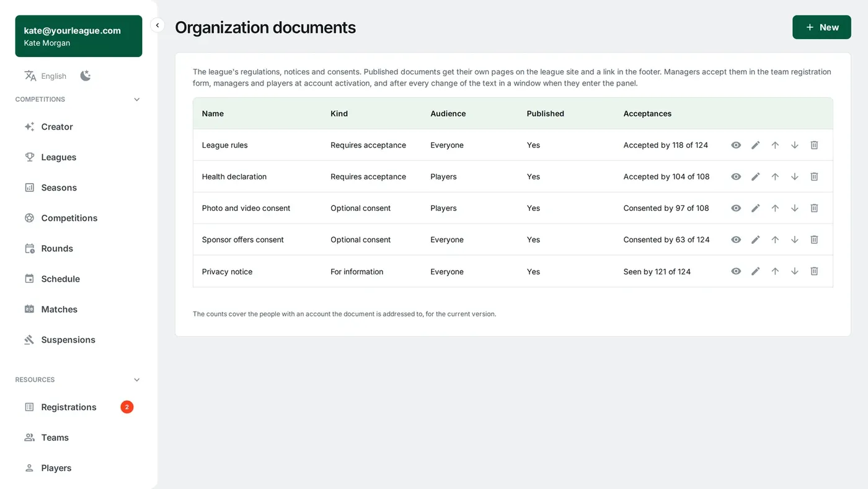View the League rules document
Screen dimensions: 868x489
coord(736,145)
